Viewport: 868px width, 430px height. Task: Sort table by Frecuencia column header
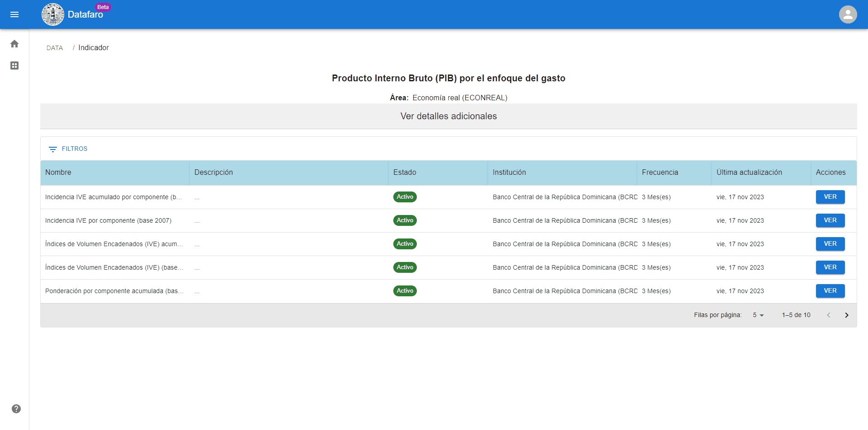coord(660,173)
